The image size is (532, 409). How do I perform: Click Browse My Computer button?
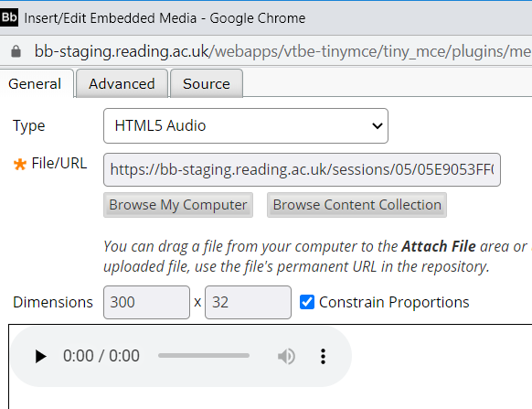(x=178, y=205)
